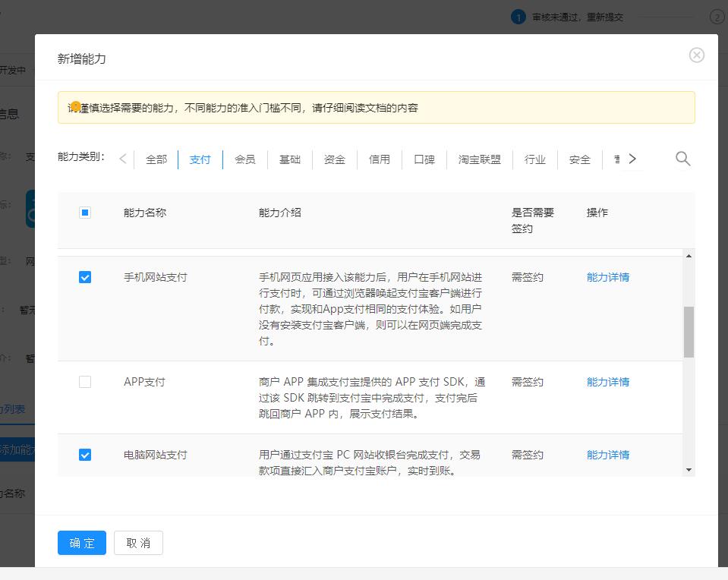Open 能力详情 link for 手机网站支付
The height and width of the screenshot is (580, 728).
(x=608, y=277)
